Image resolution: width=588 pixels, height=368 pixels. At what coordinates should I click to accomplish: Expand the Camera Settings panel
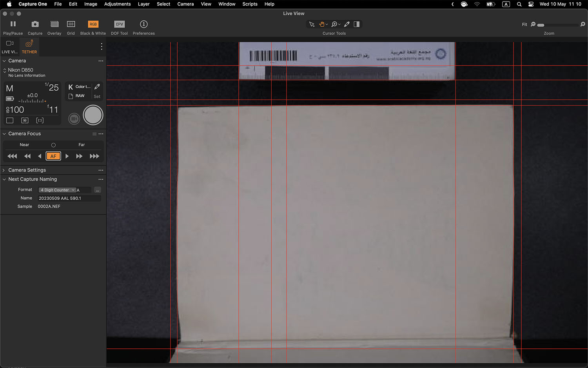pos(4,170)
